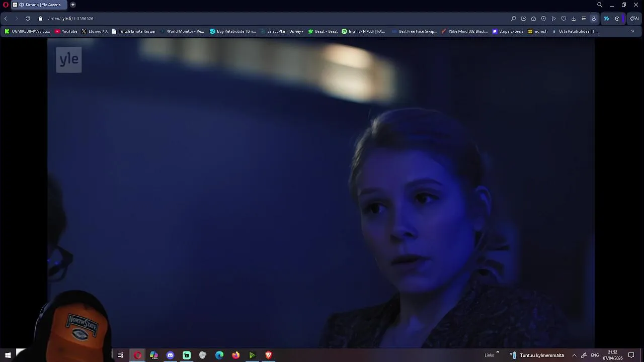
Task: Open the taskbar clock and calendar
Action: tap(613, 355)
